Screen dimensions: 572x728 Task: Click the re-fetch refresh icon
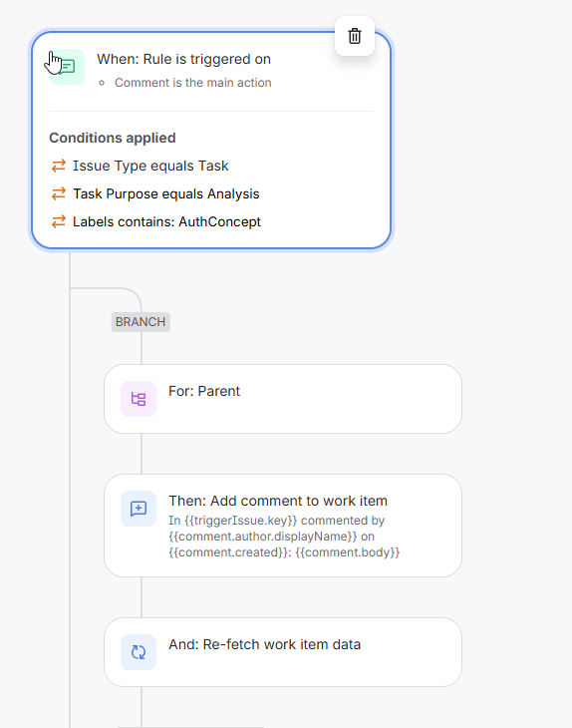139,652
